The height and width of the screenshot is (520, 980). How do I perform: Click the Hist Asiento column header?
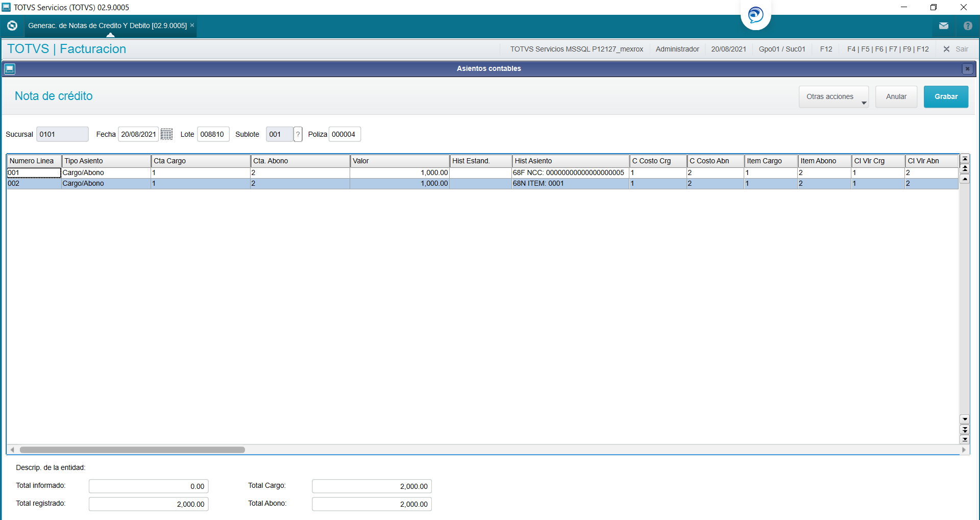click(x=571, y=161)
